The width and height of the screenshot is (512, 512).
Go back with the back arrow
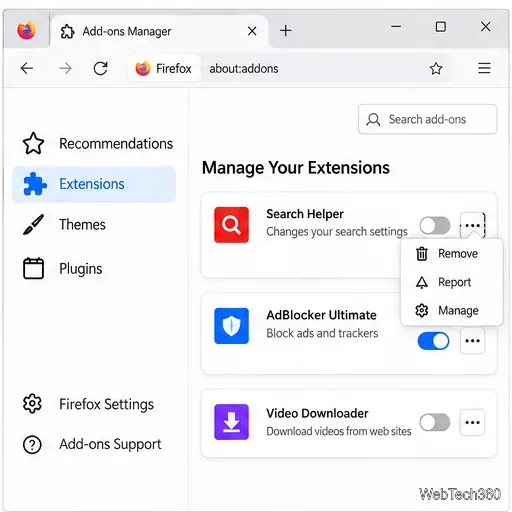click(x=27, y=68)
